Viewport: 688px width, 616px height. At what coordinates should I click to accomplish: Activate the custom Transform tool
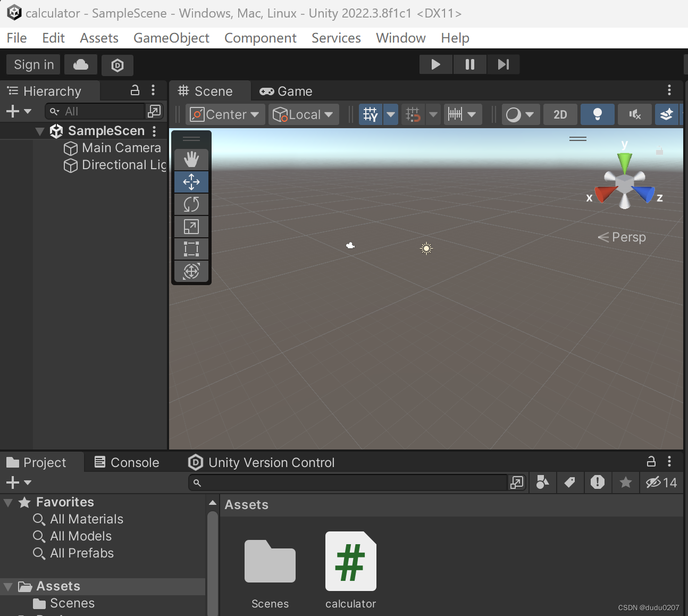(191, 271)
